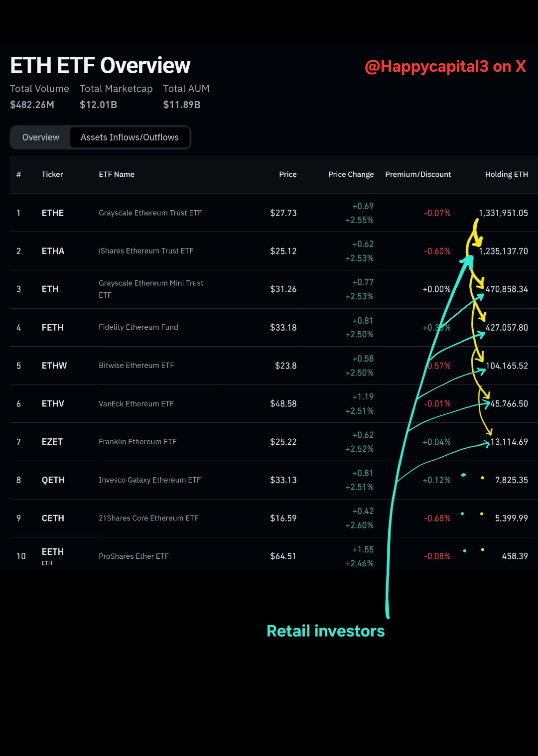This screenshot has width=538, height=756.
Task: Click ProShares Ether ETF name
Action: tap(134, 556)
